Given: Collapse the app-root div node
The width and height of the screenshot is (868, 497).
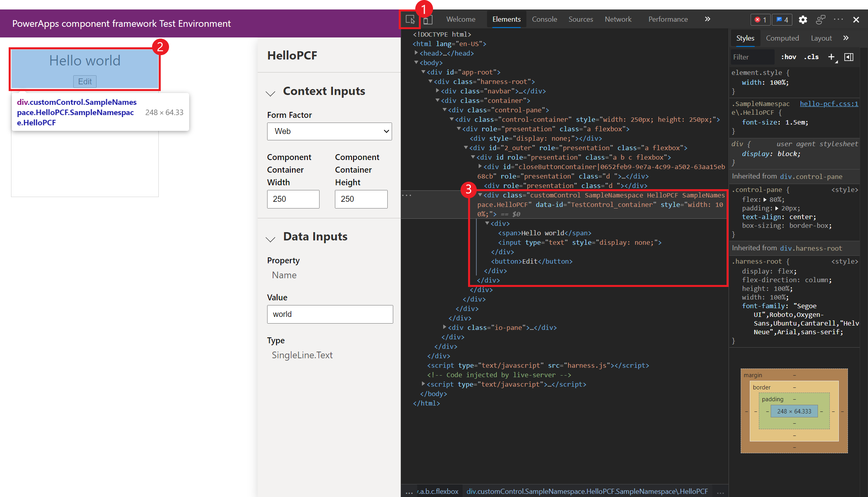Looking at the screenshot, I should coord(423,72).
